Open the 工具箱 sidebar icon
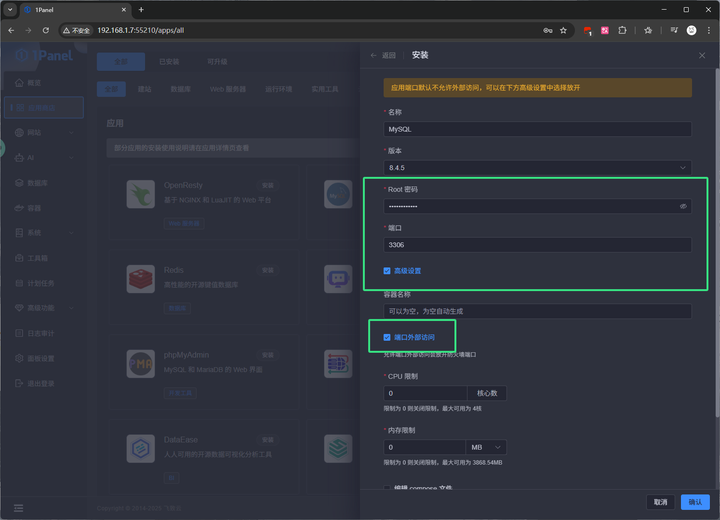The image size is (720, 520). click(19, 258)
